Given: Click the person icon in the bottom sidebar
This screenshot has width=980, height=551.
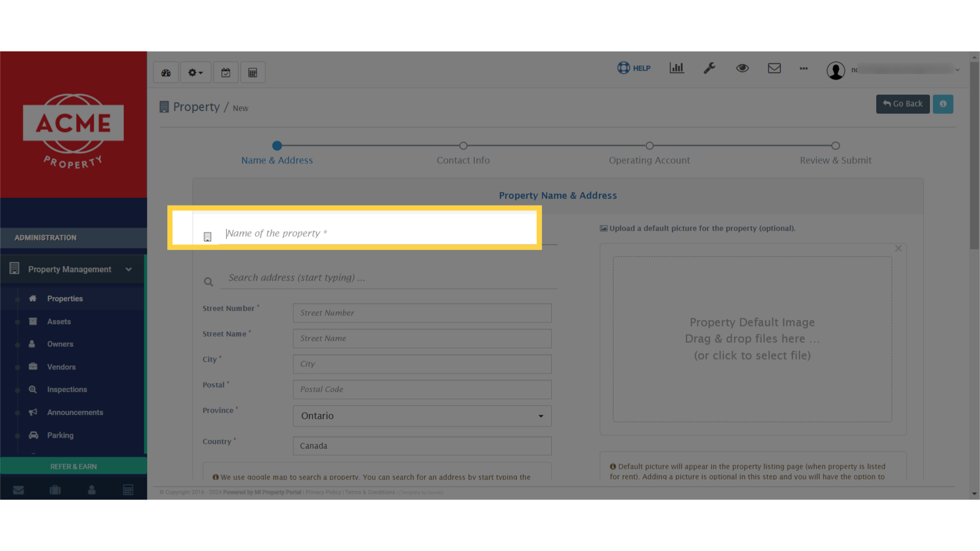Looking at the screenshot, I should (x=91, y=489).
